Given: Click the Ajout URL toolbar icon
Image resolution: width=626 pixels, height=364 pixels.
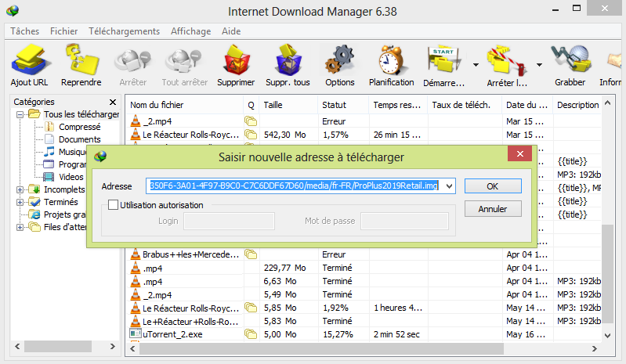Looking at the screenshot, I should pos(31,60).
